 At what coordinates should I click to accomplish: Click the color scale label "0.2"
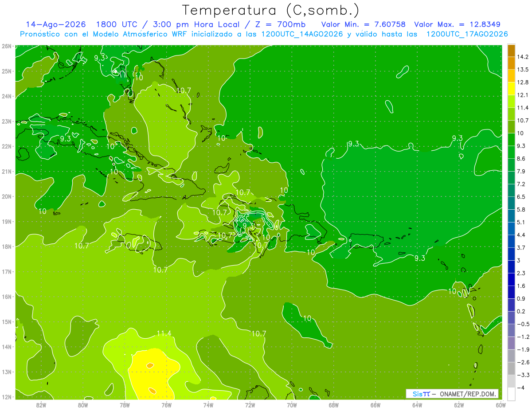[522, 311]
